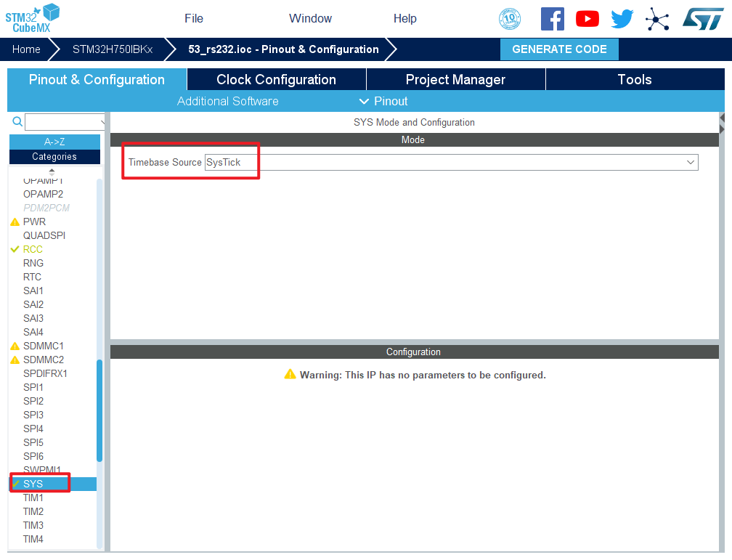This screenshot has height=560, width=732.
Task: Switch peripheral list to A->Z view
Action: pyautogui.click(x=54, y=142)
